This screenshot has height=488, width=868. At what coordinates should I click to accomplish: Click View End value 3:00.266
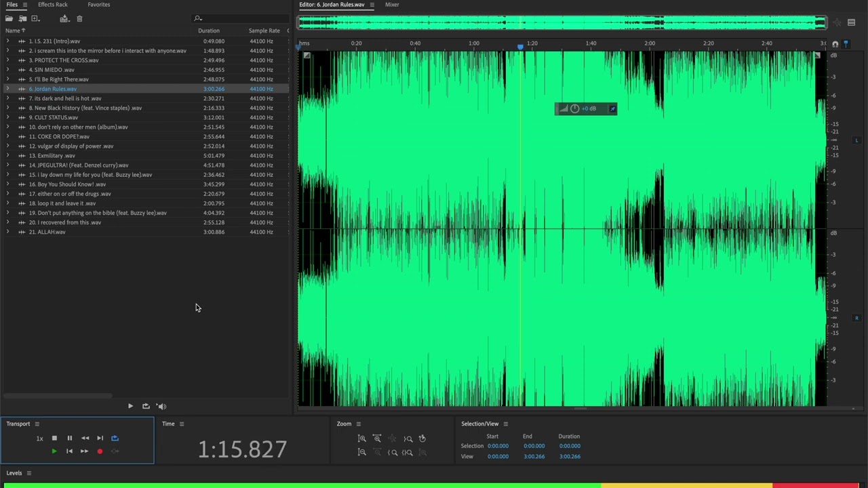point(534,456)
